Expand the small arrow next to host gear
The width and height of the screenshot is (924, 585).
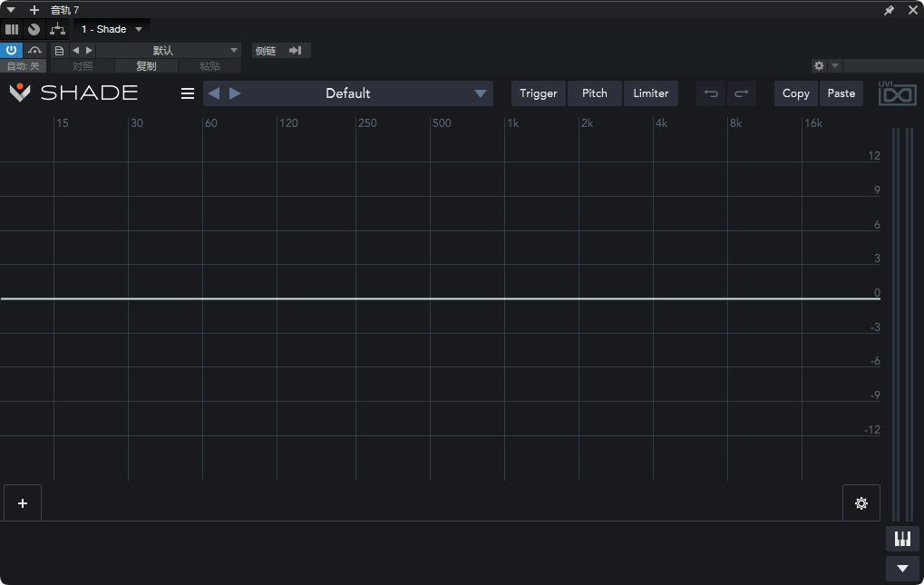coord(835,65)
